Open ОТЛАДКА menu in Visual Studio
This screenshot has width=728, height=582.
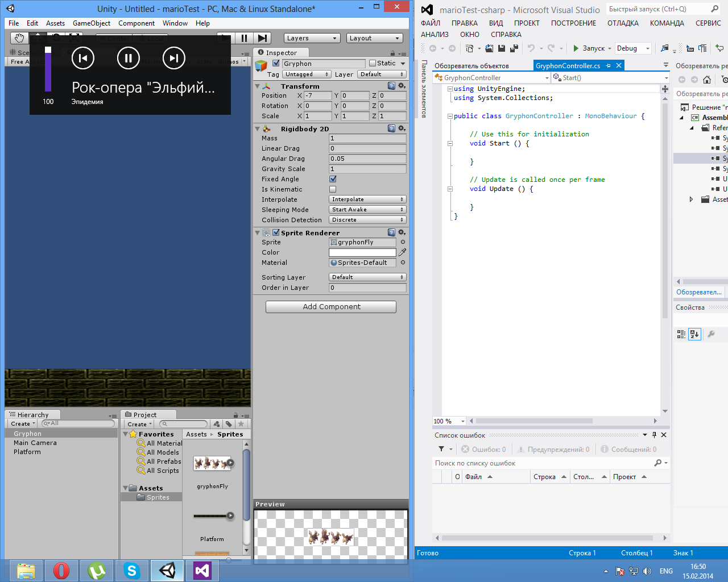point(623,23)
